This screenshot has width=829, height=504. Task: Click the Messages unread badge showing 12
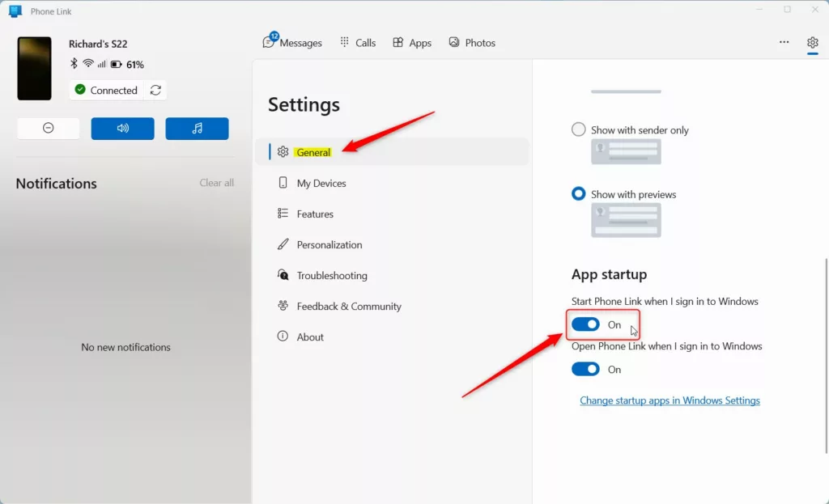[274, 36]
